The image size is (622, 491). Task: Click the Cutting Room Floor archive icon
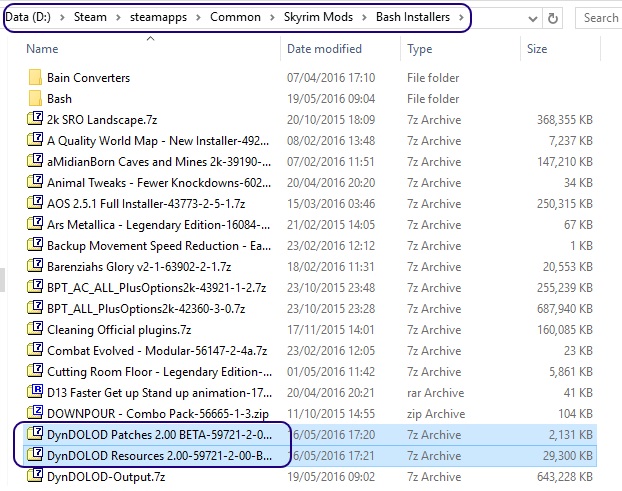[35, 371]
